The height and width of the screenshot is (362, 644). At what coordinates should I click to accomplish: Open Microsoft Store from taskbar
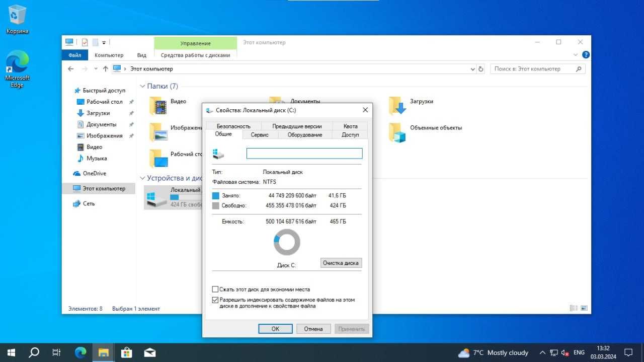pyautogui.click(x=127, y=352)
